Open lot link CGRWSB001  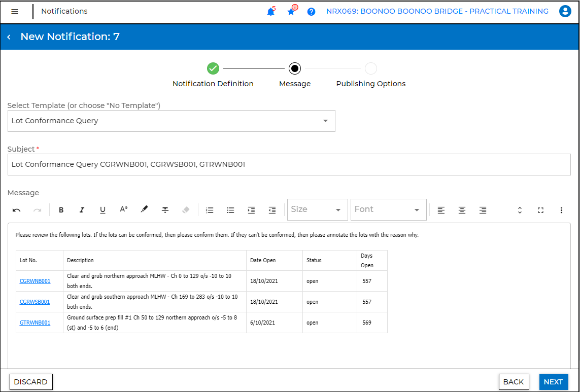[35, 302]
